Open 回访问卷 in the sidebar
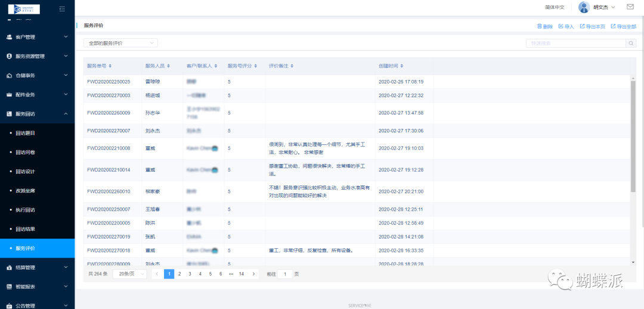The width and height of the screenshot is (644, 309). pos(26,152)
